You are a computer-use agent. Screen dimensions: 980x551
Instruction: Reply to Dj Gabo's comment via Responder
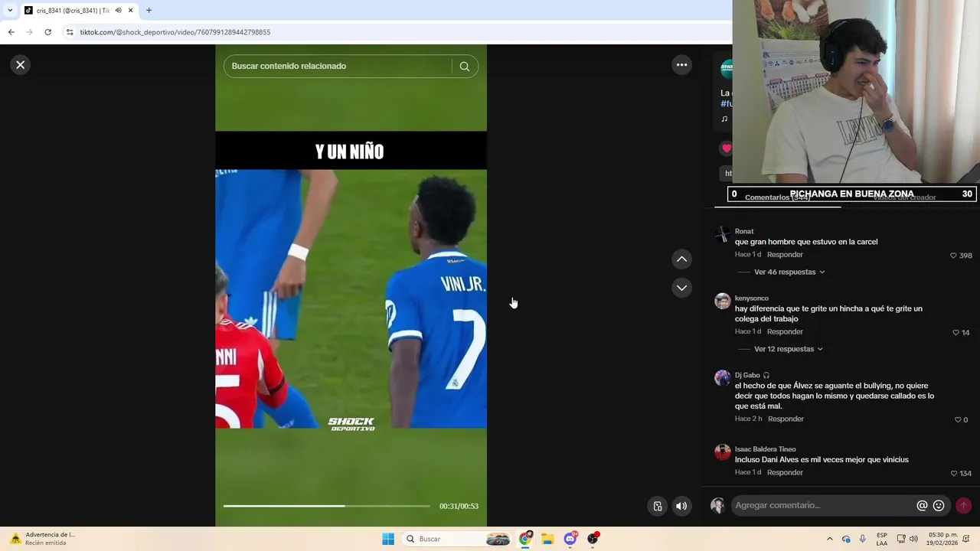coord(786,419)
